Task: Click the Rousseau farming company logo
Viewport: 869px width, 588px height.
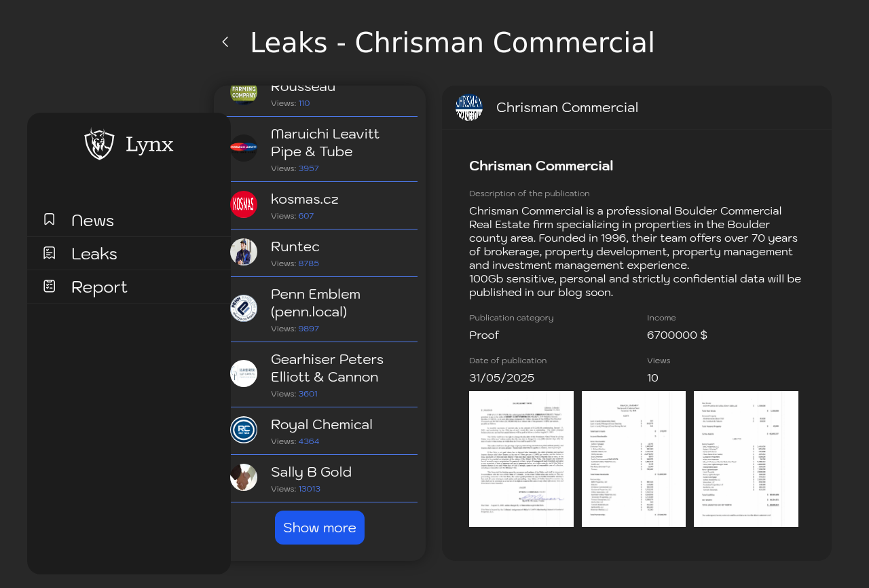Action: click(244, 94)
